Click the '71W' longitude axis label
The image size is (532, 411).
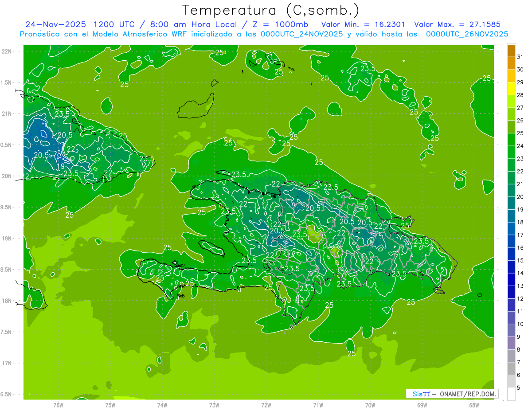click(318, 405)
